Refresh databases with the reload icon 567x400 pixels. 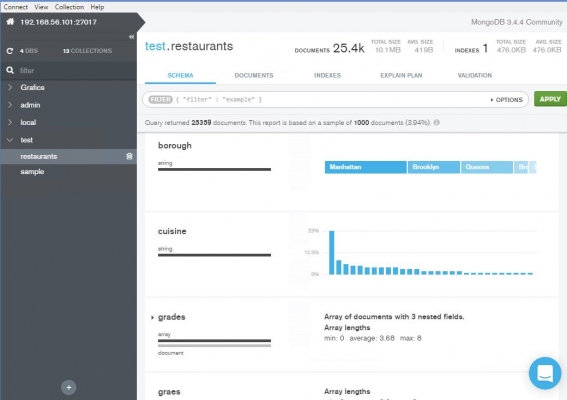[10, 51]
